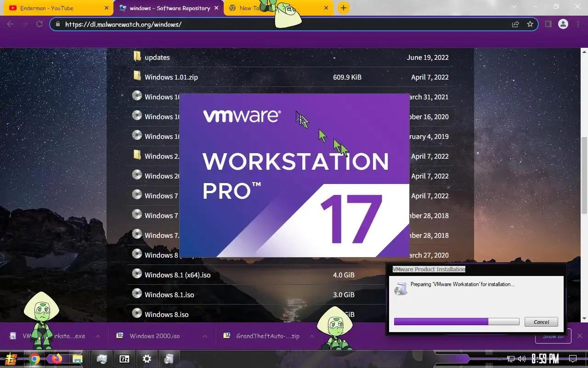This screenshot has width=588, height=368.
Task: Close the downloads bar
Action: pyautogui.click(x=580, y=336)
